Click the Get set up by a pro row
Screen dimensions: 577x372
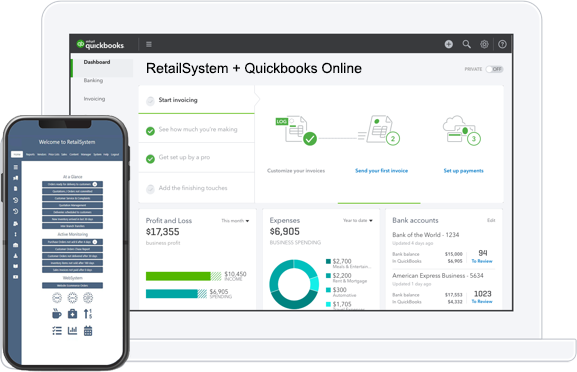[196, 157]
